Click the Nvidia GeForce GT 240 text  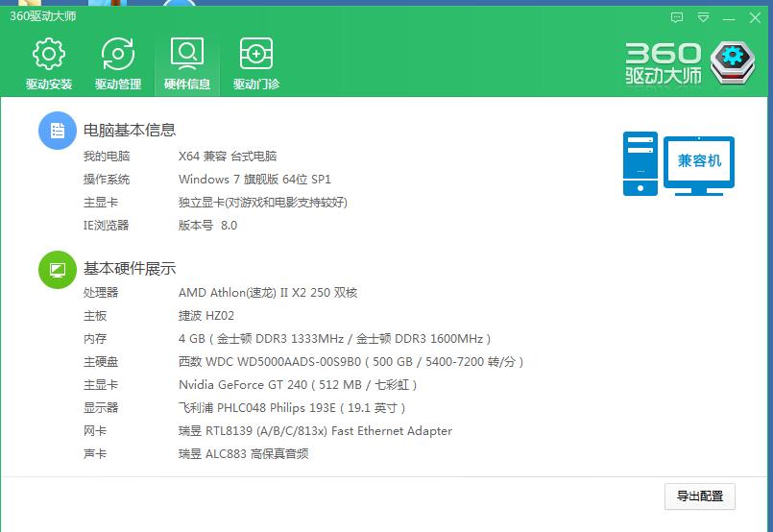tap(298, 384)
